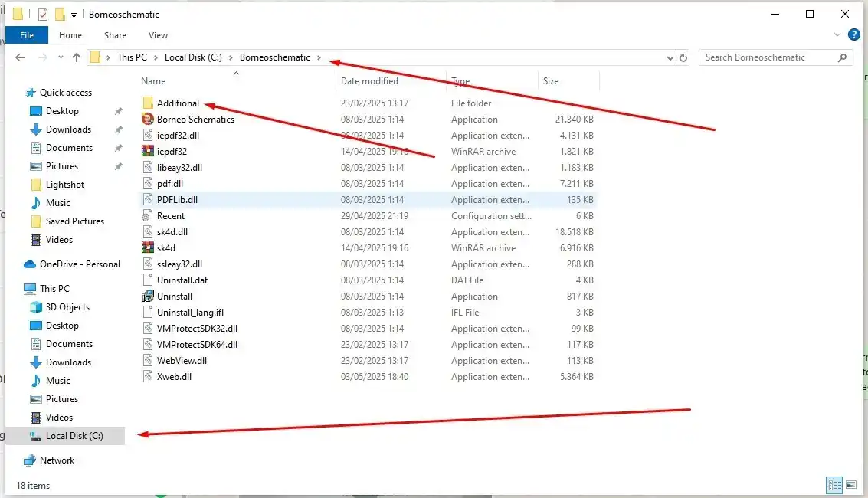Click the Uninstall.dat file icon
The height and width of the screenshot is (498, 868).
coord(148,280)
